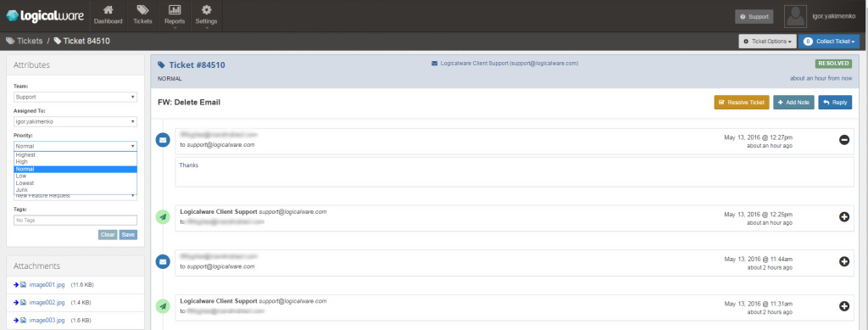This screenshot has width=868, height=330.
Task: Select Normal priority option
Action: (75, 169)
